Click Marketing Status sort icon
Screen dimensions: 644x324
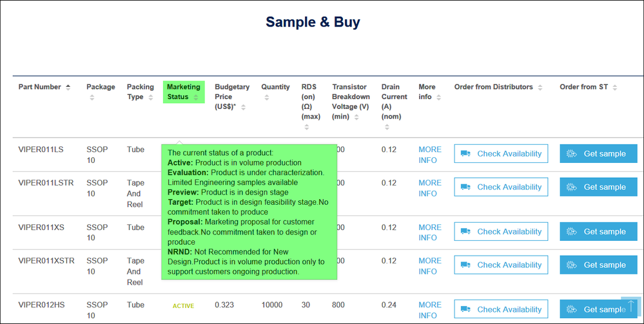pyautogui.click(x=196, y=97)
